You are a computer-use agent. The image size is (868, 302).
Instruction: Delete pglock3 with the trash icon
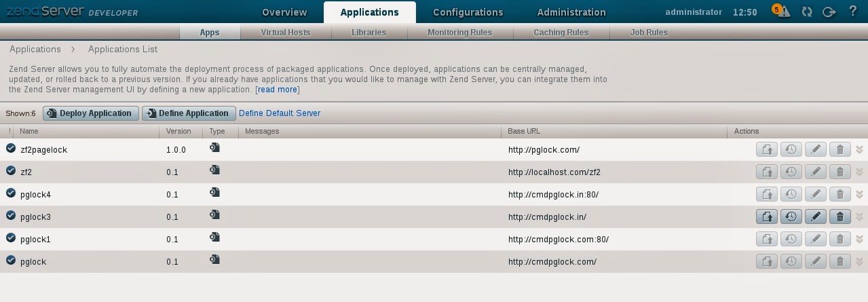tap(840, 217)
